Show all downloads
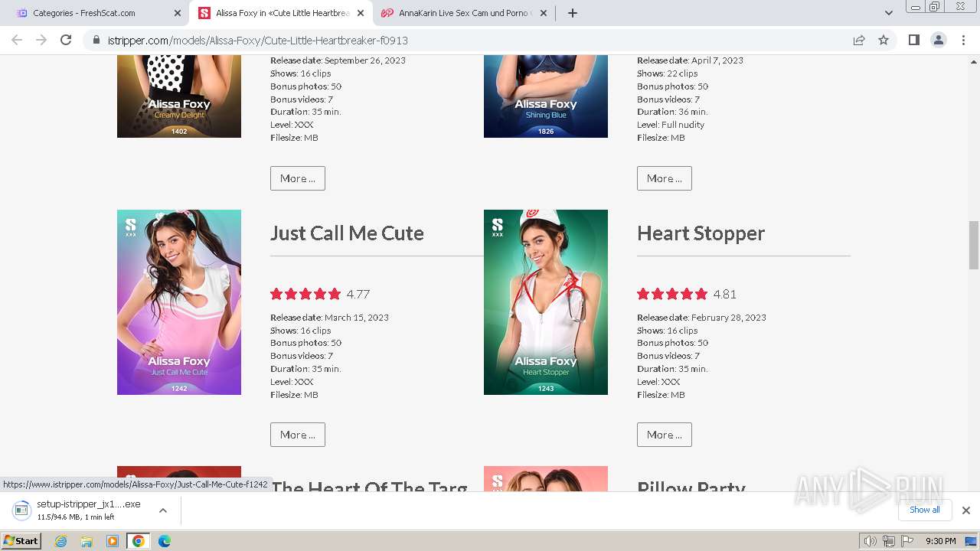 (925, 510)
